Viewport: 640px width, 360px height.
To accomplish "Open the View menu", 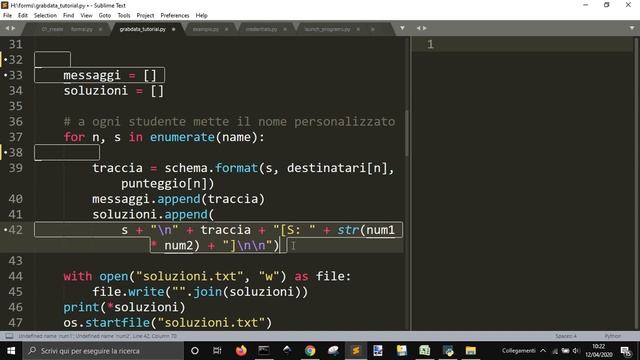I will tap(86, 16).
